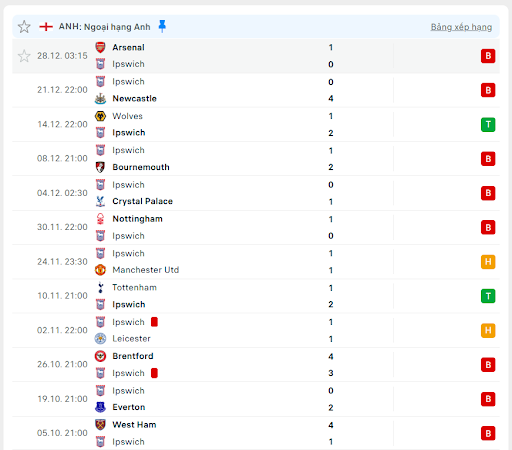Screen dimensions: 512x450
Task: Click the Manchester Utd crest icon
Action: 100,270
